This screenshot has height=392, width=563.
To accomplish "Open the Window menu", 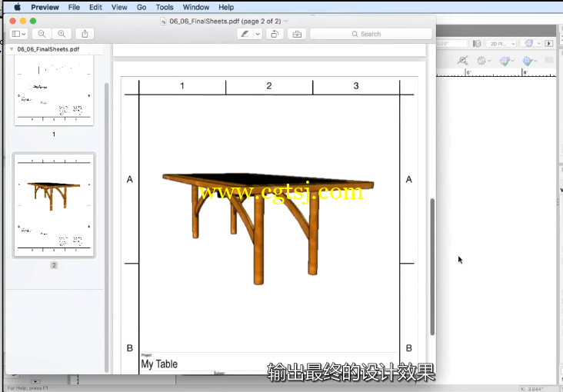I will tap(196, 7).
